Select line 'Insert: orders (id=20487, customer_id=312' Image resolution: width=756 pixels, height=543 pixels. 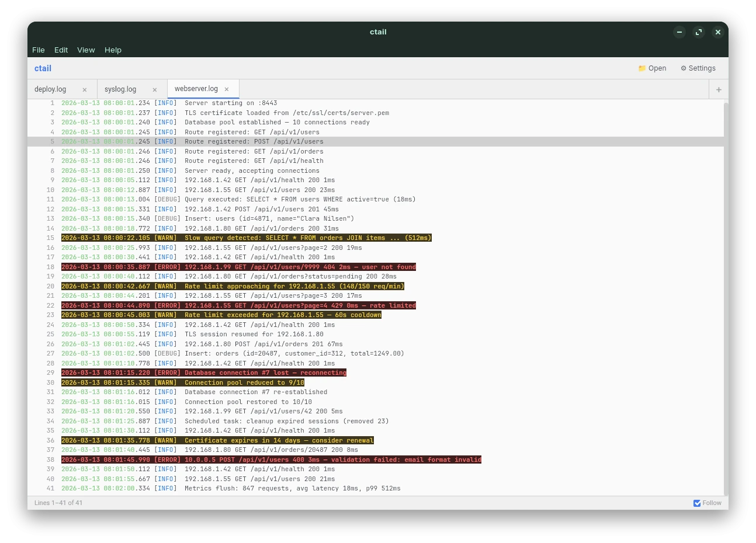click(376, 354)
